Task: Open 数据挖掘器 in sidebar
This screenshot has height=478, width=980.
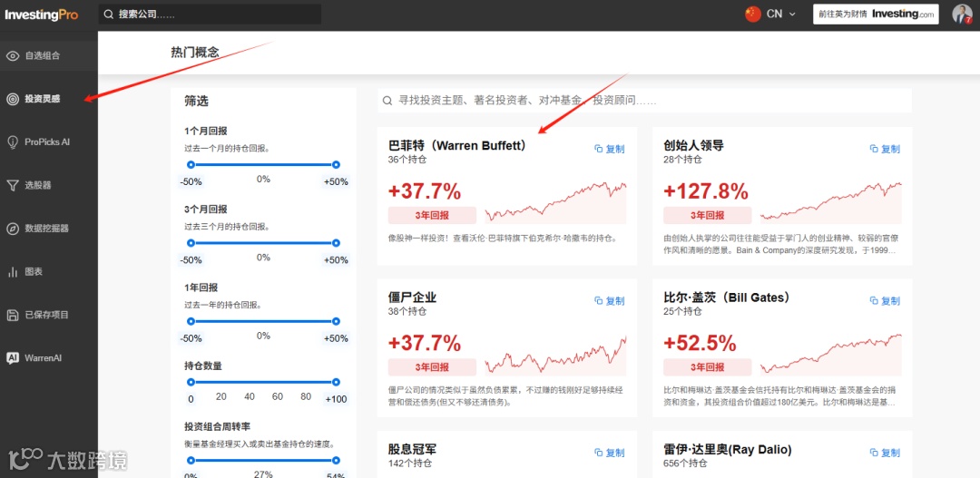Action: click(x=49, y=228)
